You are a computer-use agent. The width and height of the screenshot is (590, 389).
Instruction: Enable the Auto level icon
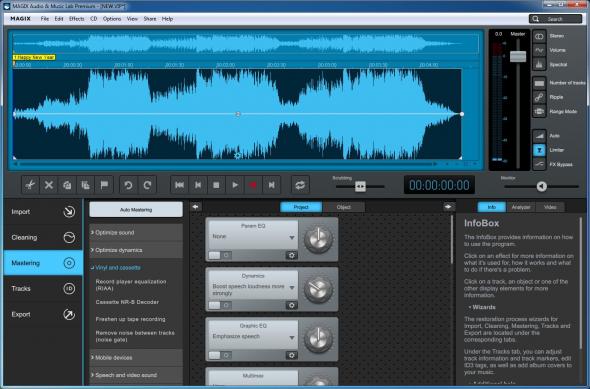pos(539,135)
